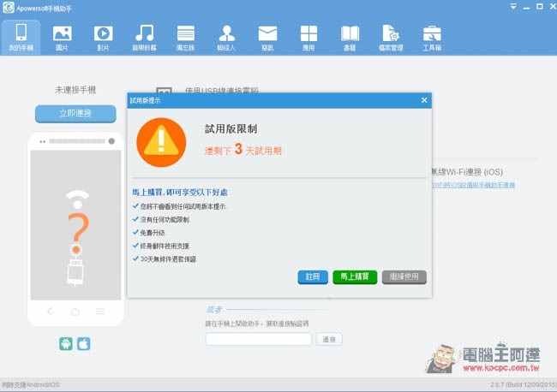Click the Connect Now (立即連接) button
Viewport: 557px width, 392px height.
(x=75, y=114)
